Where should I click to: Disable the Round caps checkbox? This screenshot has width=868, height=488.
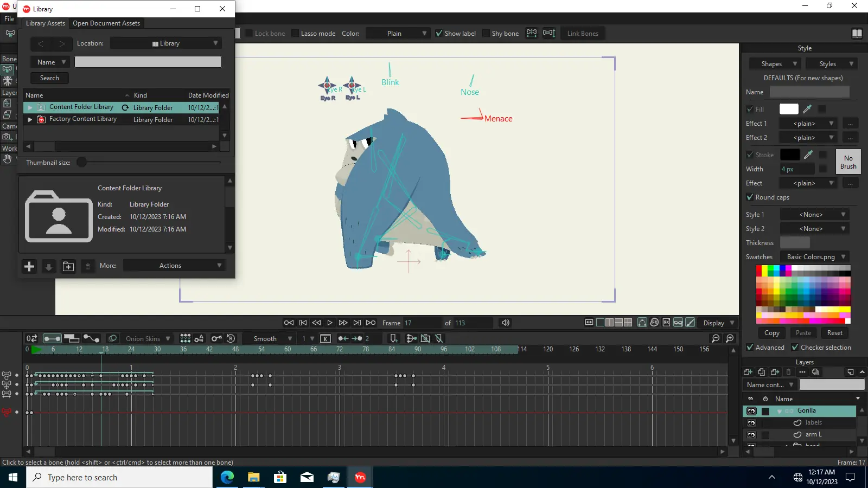pos(750,197)
